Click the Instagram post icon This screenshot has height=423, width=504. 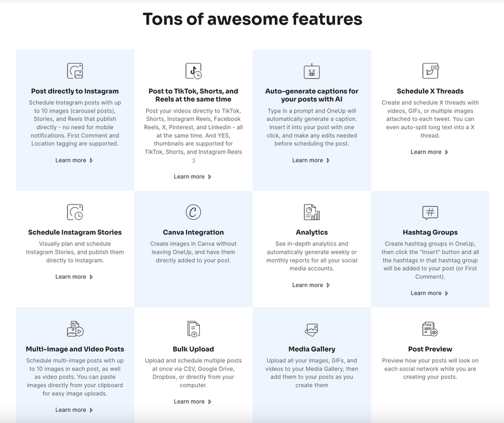pyautogui.click(x=75, y=70)
